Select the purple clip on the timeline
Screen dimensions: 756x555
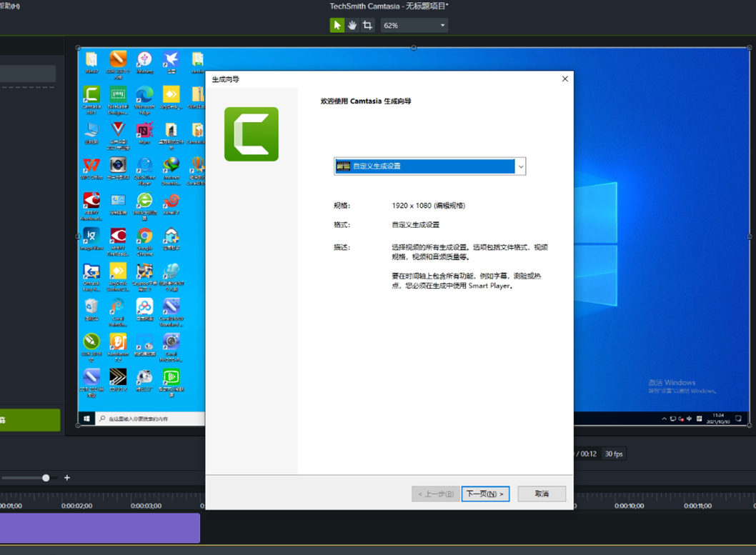pyautogui.click(x=100, y=528)
